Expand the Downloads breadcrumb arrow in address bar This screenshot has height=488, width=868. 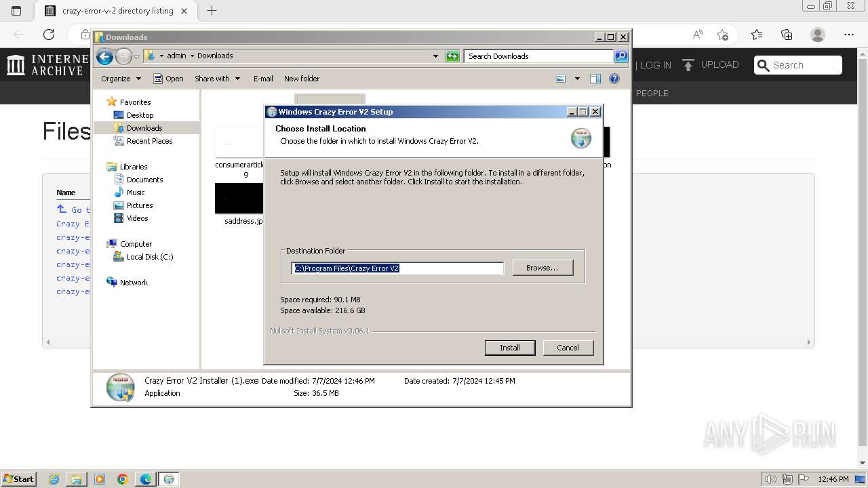(x=161, y=56)
